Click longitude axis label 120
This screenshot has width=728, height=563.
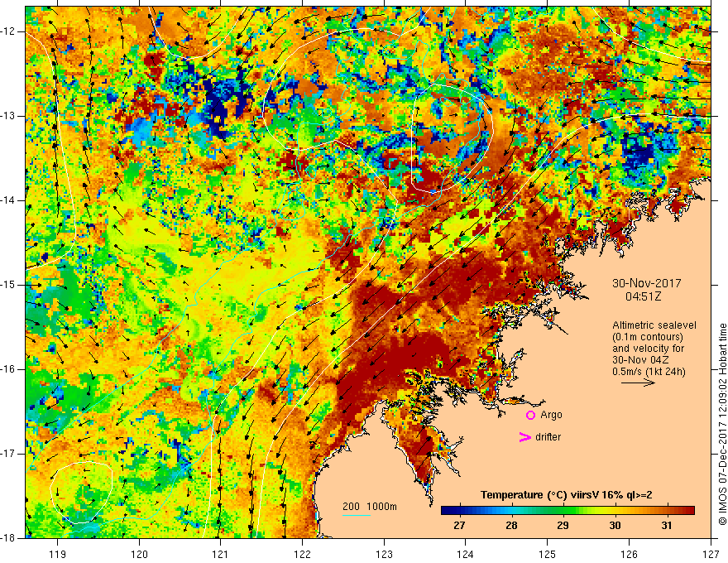coord(139,554)
